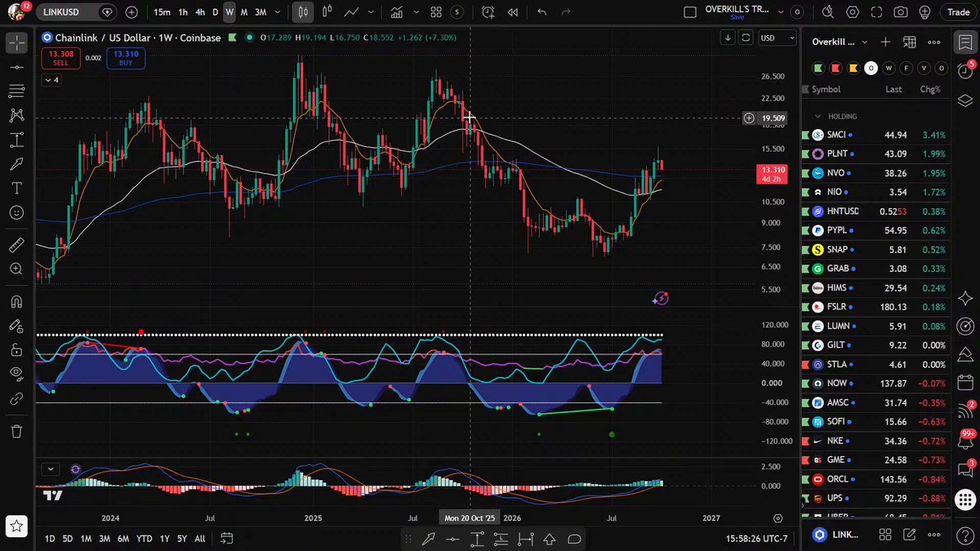Toggle the layout checkbox beside Overkill's
980x551 pixels.
pyautogui.click(x=690, y=12)
